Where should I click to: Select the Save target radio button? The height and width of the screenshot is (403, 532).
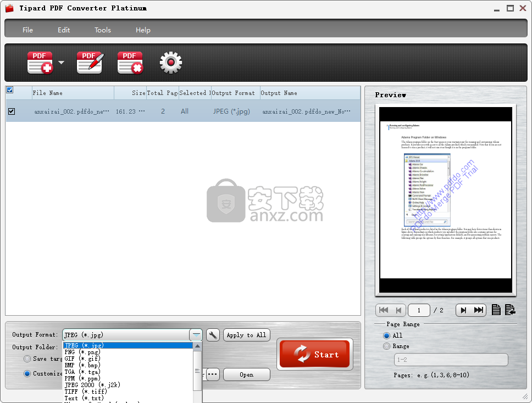click(x=27, y=359)
